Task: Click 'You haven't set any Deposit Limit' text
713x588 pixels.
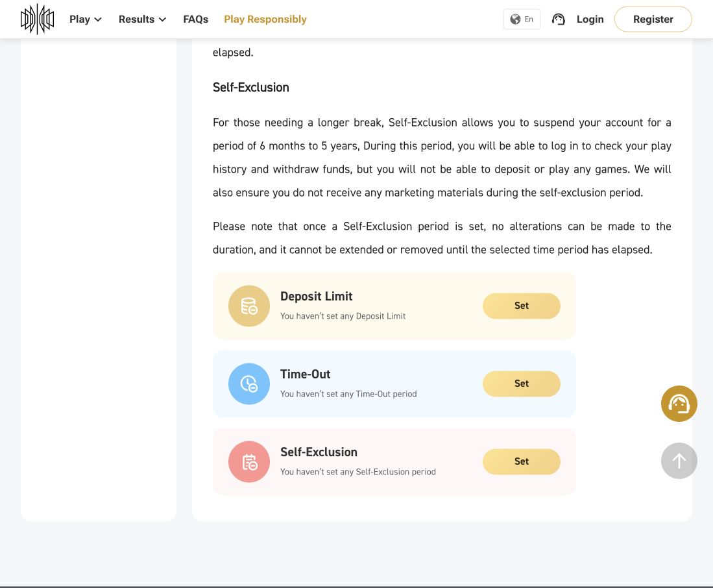Action: (343, 315)
